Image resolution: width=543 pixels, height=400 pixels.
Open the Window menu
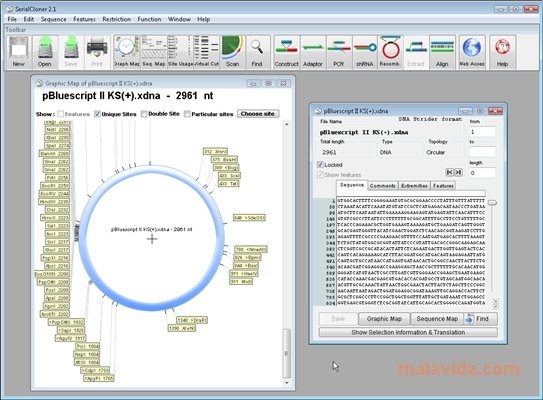coord(179,19)
